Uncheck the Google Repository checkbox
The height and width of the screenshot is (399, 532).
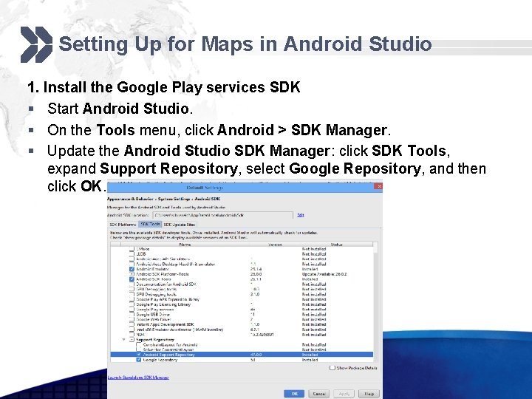click(138, 360)
